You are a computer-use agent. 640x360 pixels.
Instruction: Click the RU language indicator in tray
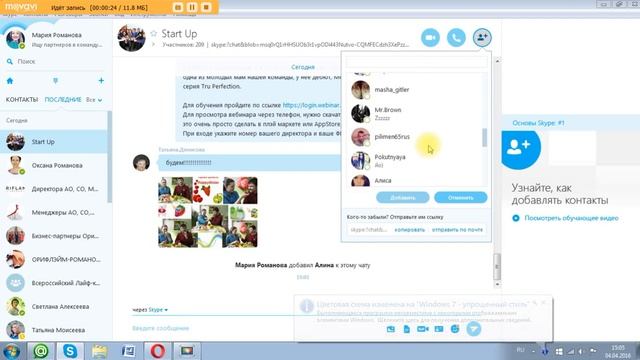[520, 350]
